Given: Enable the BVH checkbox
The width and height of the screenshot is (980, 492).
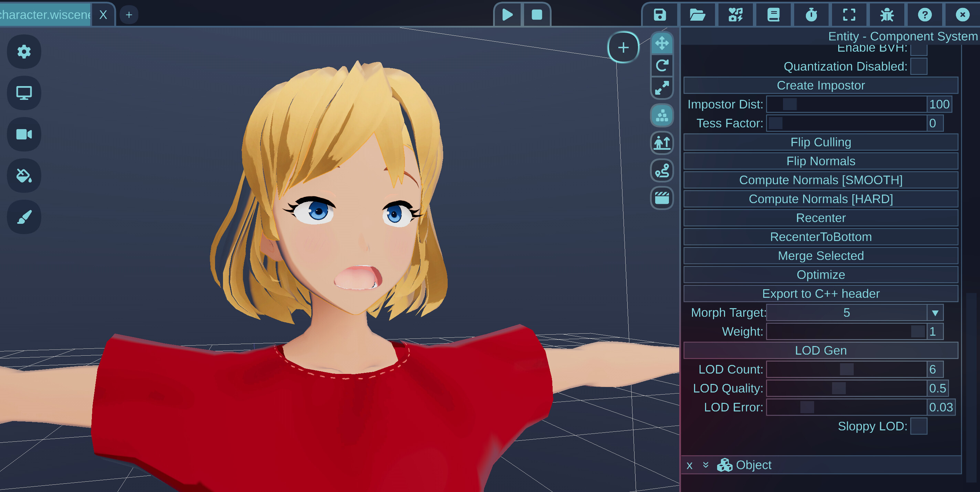Looking at the screenshot, I should [x=918, y=48].
